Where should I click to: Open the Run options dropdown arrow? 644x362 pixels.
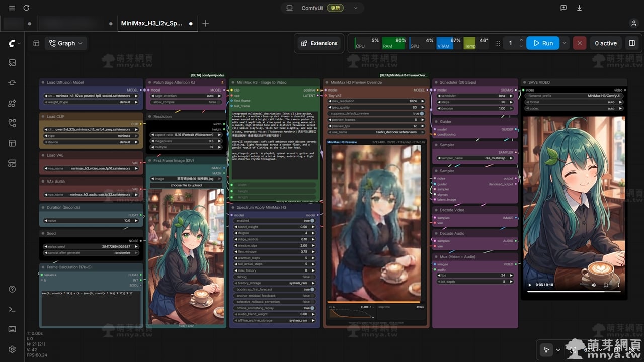565,43
